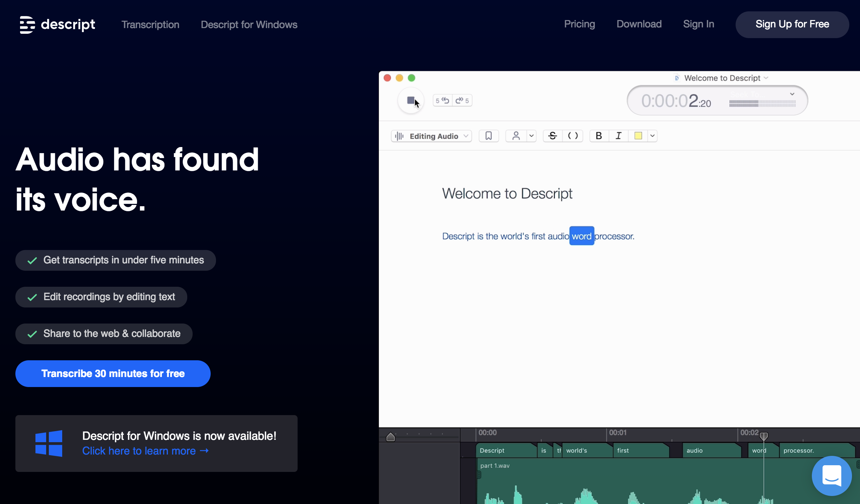
Task: Click the speaker person icon
Action: coord(516,136)
